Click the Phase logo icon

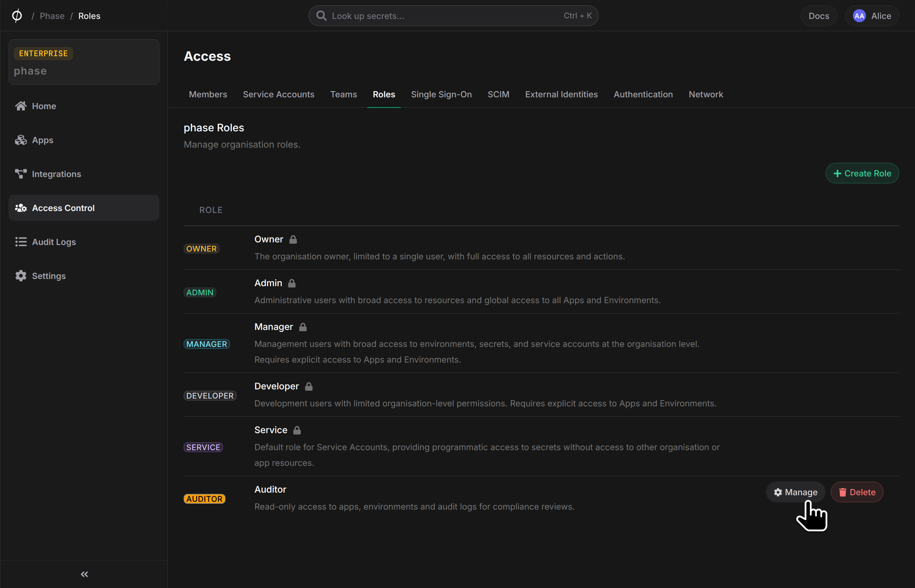[17, 16]
